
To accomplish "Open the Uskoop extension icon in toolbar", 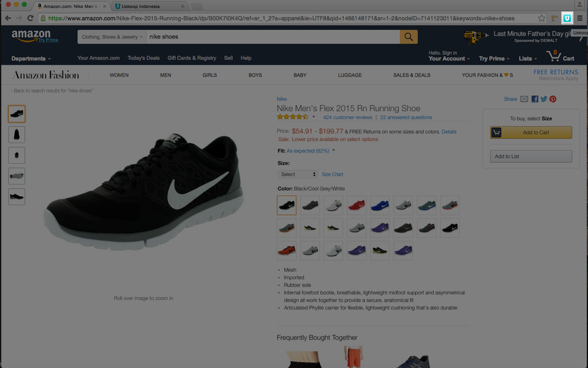I will (567, 18).
